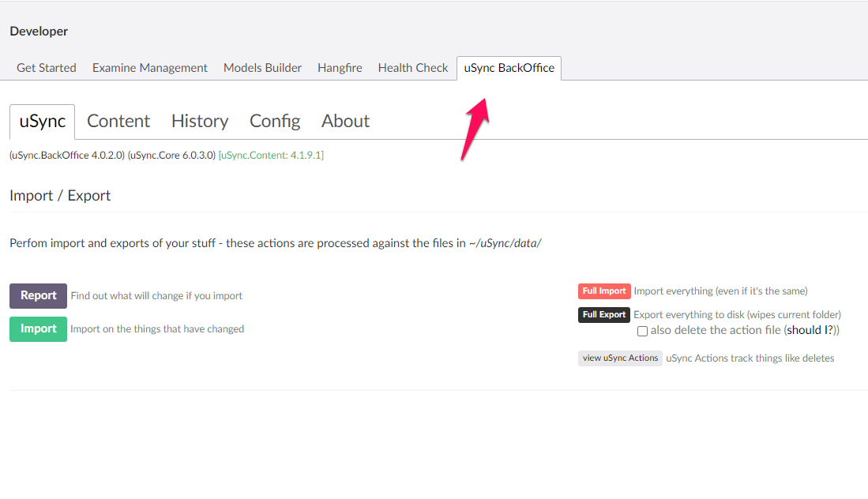Switch to the Content sub-tab
Screen dimensions: 868x499
coord(118,121)
